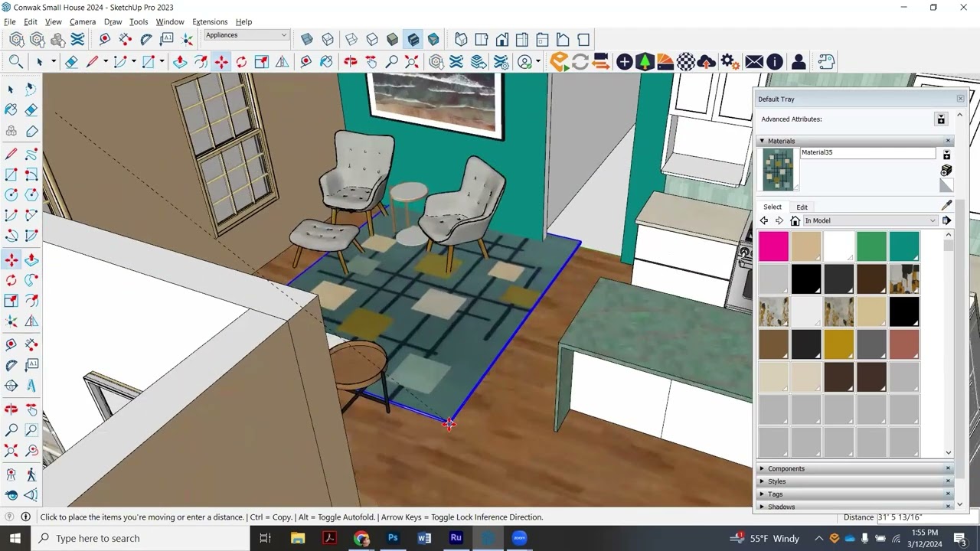980x551 pixels.
Task: Click the Material35 name field
Action: (x=867, y=152)
